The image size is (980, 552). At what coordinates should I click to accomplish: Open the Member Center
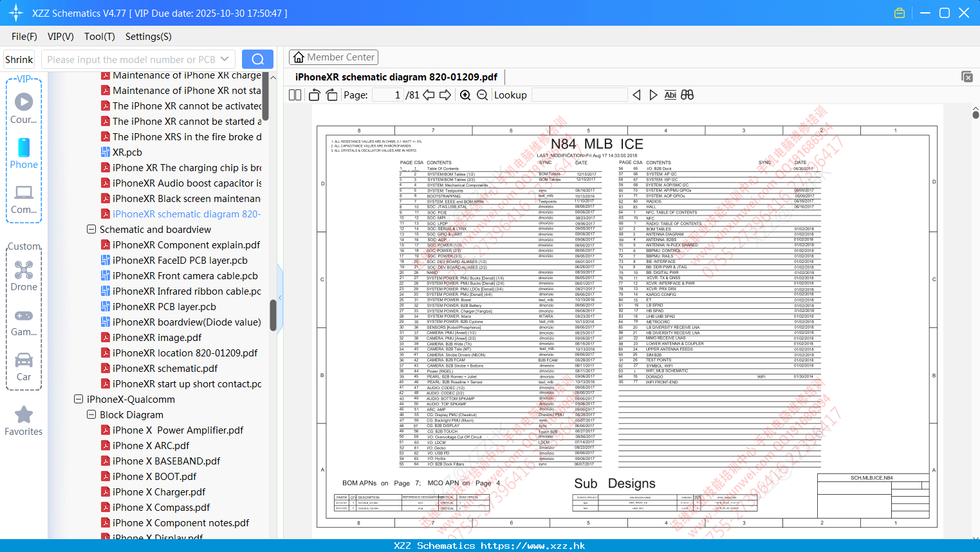click(333, 57)
